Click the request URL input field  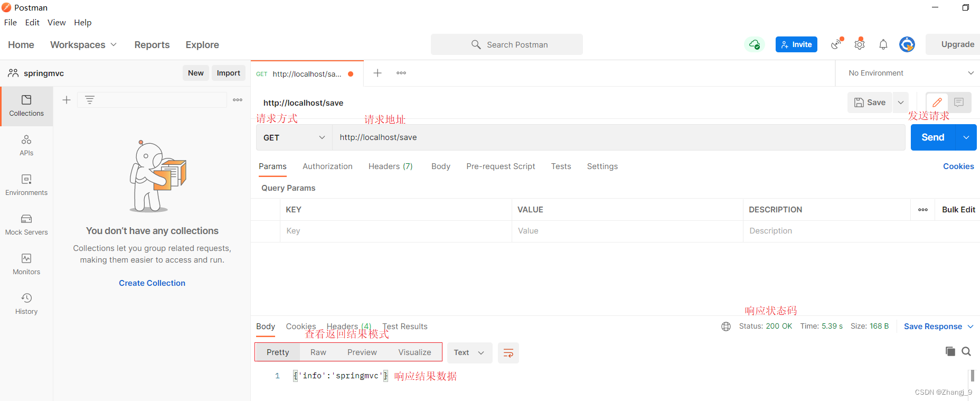pos(619,137)
